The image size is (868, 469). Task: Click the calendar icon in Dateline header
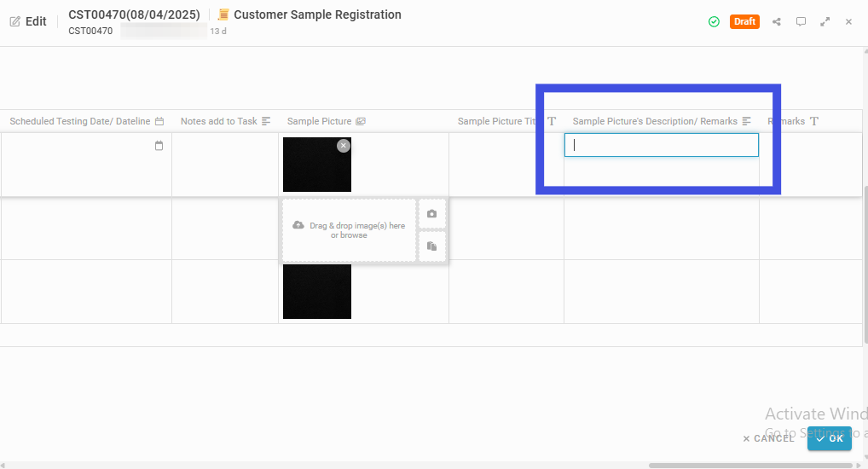point(159,121)
